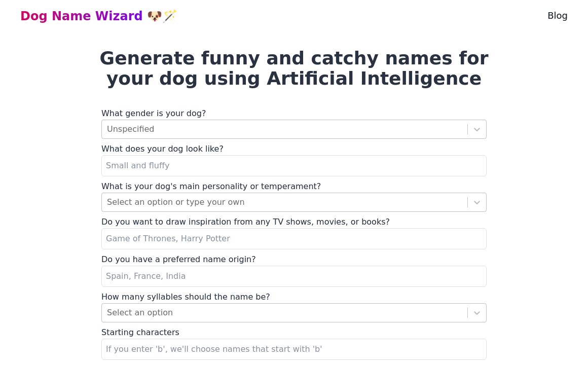Screen dimensions: 588x365
Task: Navigate to the Blog page
Action: 558,16
